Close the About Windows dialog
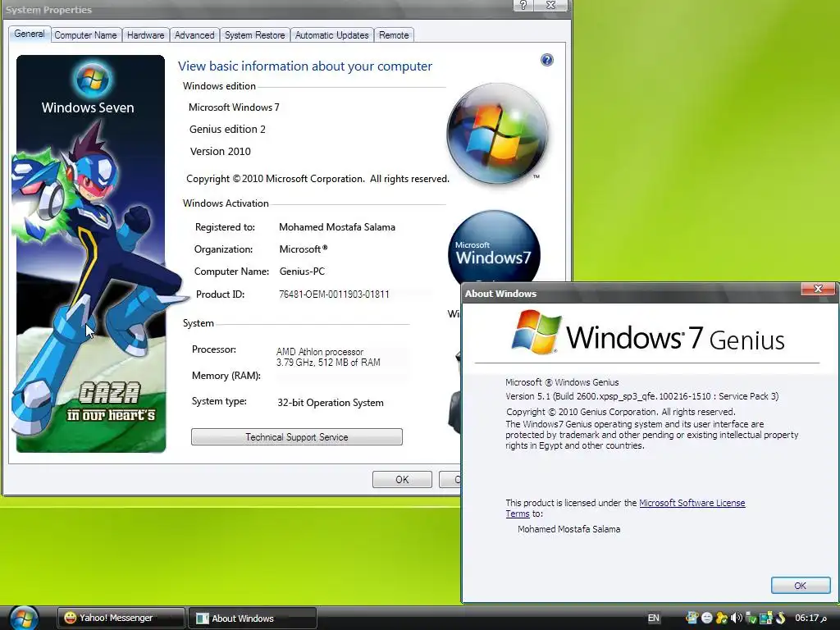 (x=818, y=289)
